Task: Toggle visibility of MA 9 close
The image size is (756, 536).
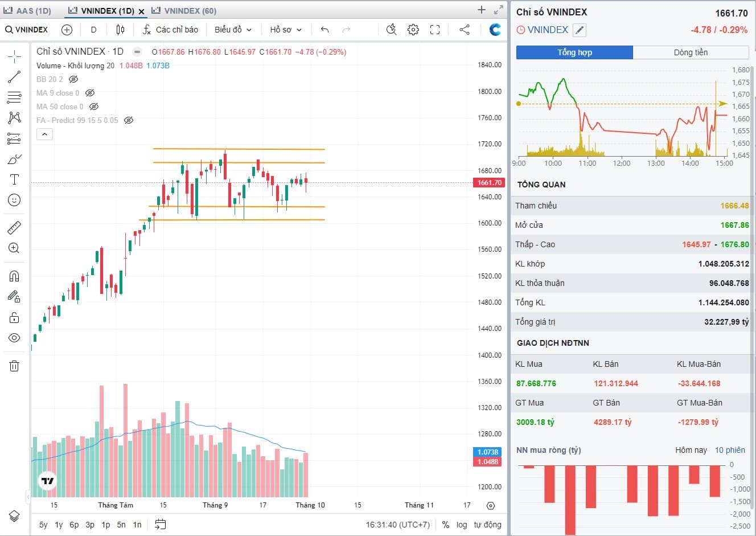Action: coord(90,93)
